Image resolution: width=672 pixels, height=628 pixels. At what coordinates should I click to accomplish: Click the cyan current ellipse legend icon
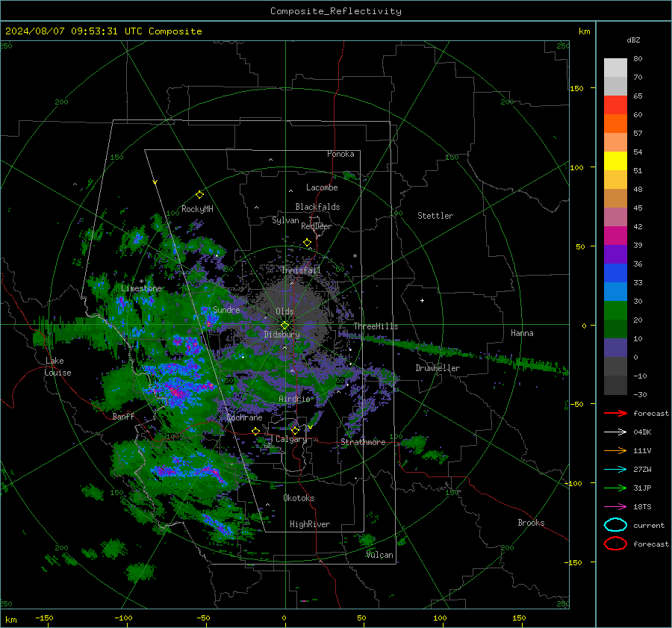pos(615,525)
